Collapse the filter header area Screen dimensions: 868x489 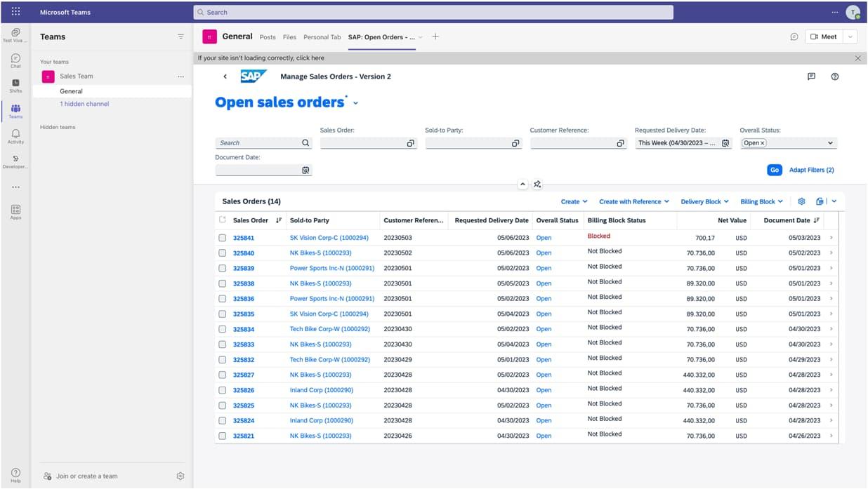[x=522, y=185]
